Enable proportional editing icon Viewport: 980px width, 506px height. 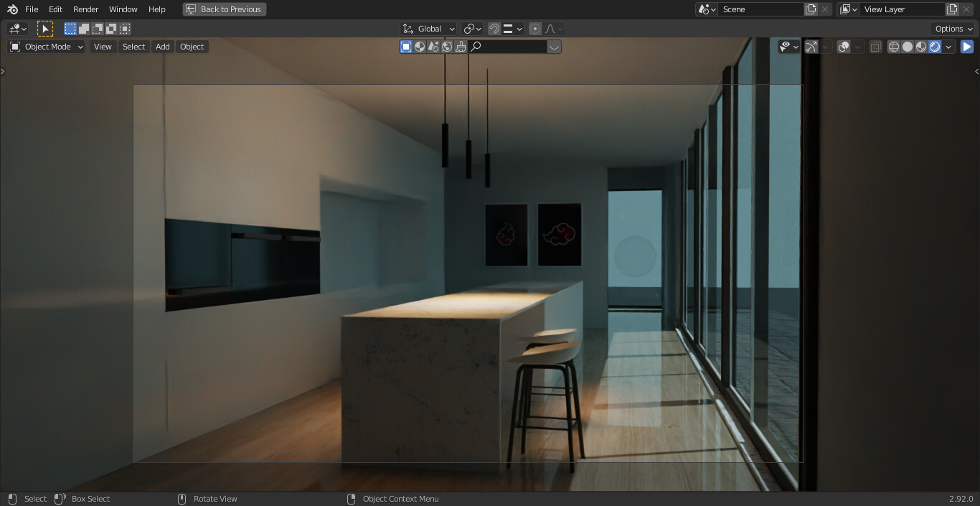(x=534, y=29)
